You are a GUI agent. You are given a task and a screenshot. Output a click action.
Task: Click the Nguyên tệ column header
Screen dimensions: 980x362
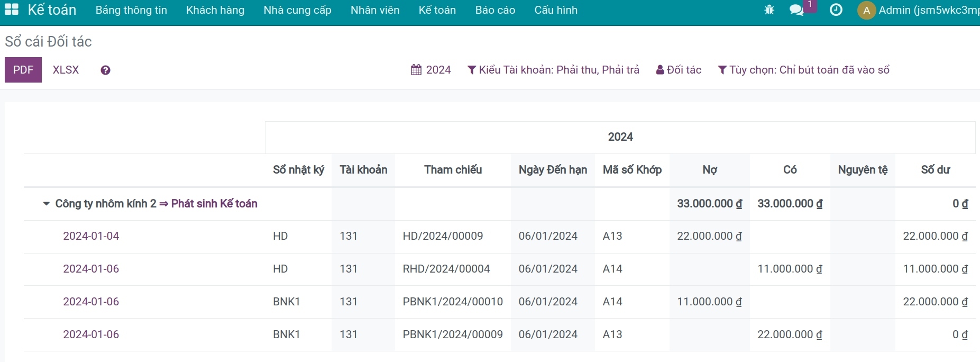(863, 170)
